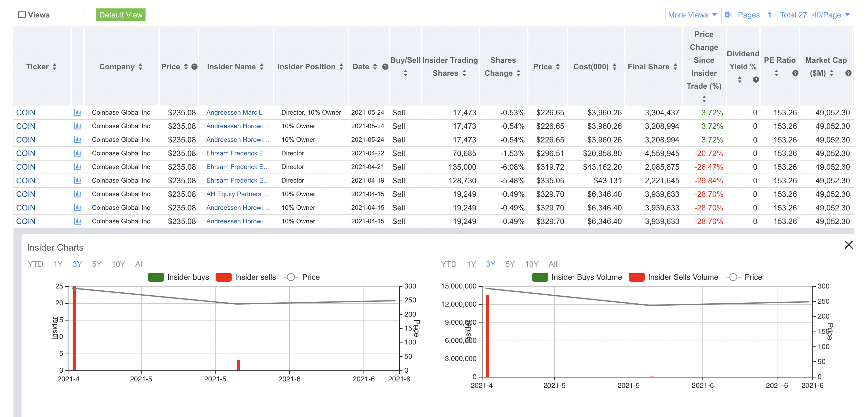Show help for Price column header
Viewport: 868px width, 417px height.
click(x=194, y=67)
